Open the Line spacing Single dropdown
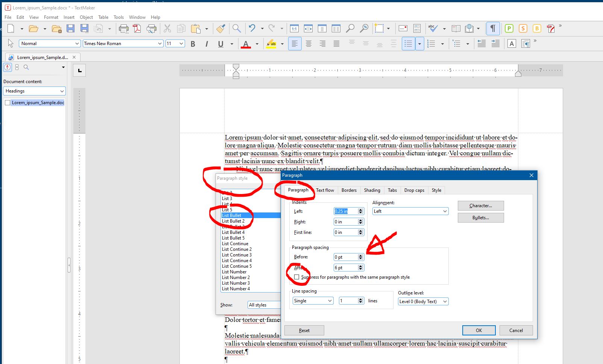Screen dimensions: 603x364 313,301
